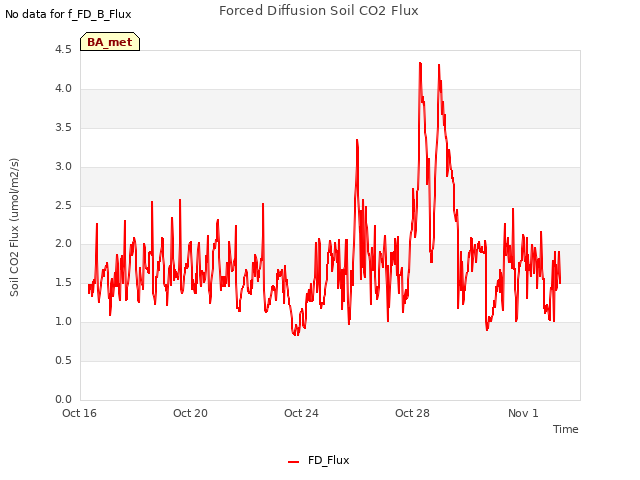Click the 'Oct 28' x-axis tick label
Viewport: 640px width, 480px height.
[x=412, y=413]
